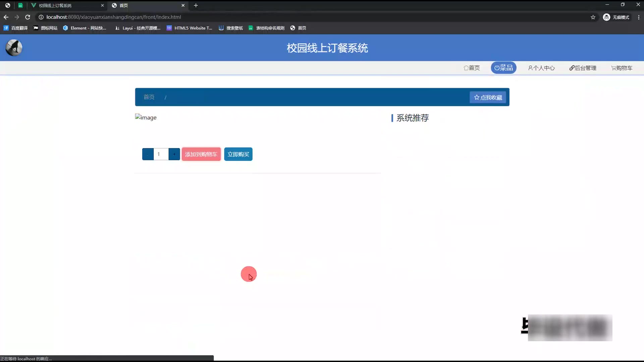
Task: Go to 首页 in the navigation
Action: point(472,68)
